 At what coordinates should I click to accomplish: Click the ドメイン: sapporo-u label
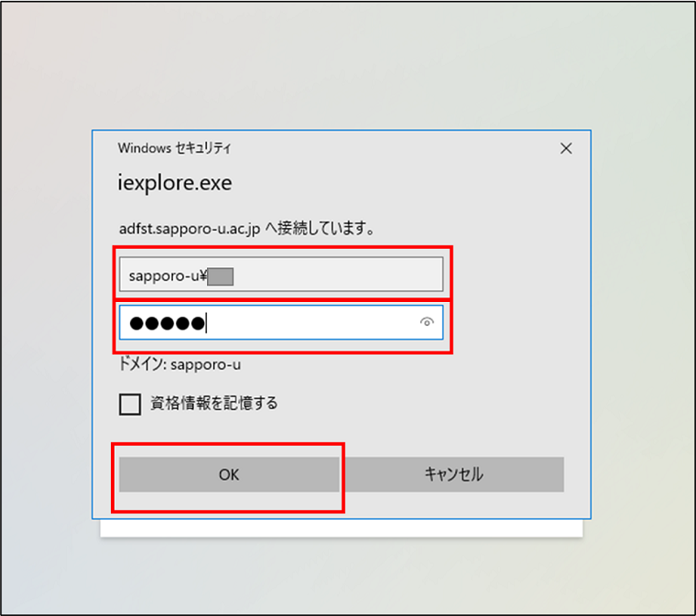tap(179, 364)
